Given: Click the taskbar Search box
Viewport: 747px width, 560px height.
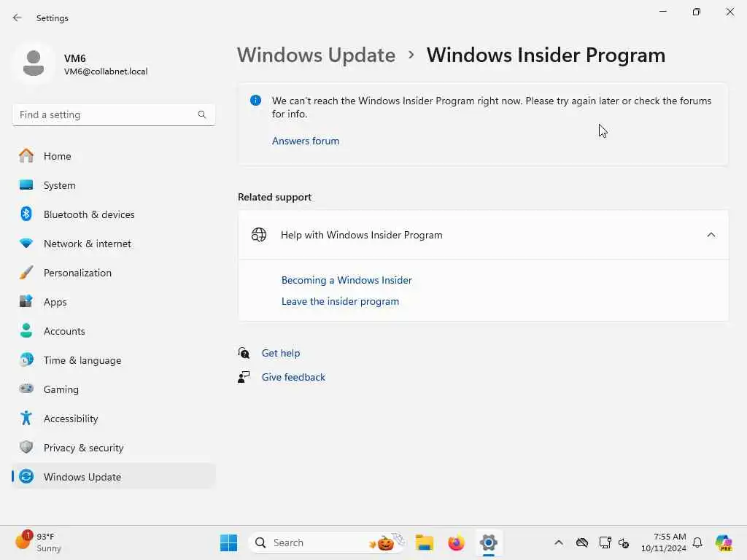Looking at the screenshot, I should [327, 542].
